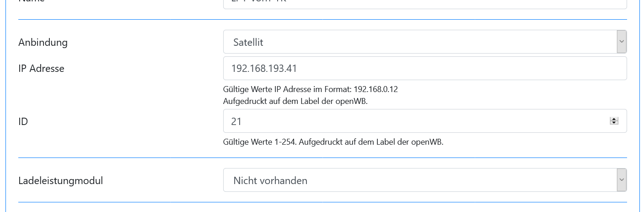644x212 pixels.
Task: Click the IP Adresse label
Action: tap(41, 69)
